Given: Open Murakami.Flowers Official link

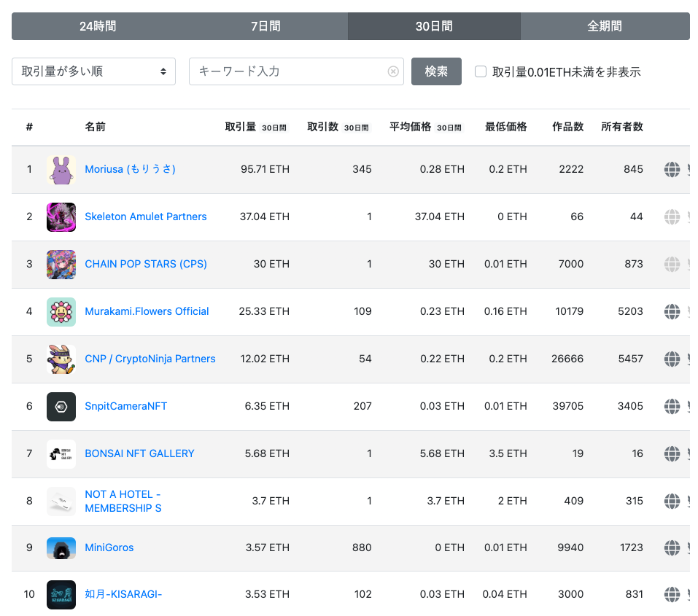Looking at the screenshot, I should point(147,311).
